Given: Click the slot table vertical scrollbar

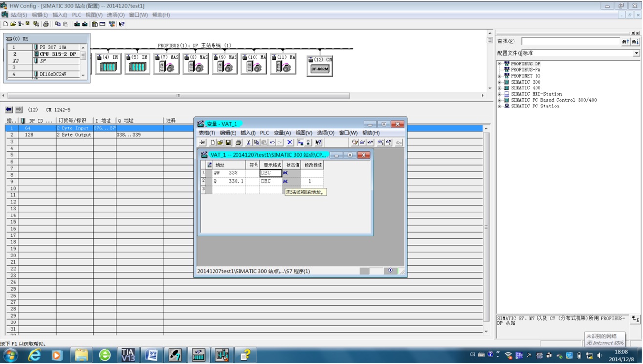Looking at the screenshot, I should [x=486, y=229].
